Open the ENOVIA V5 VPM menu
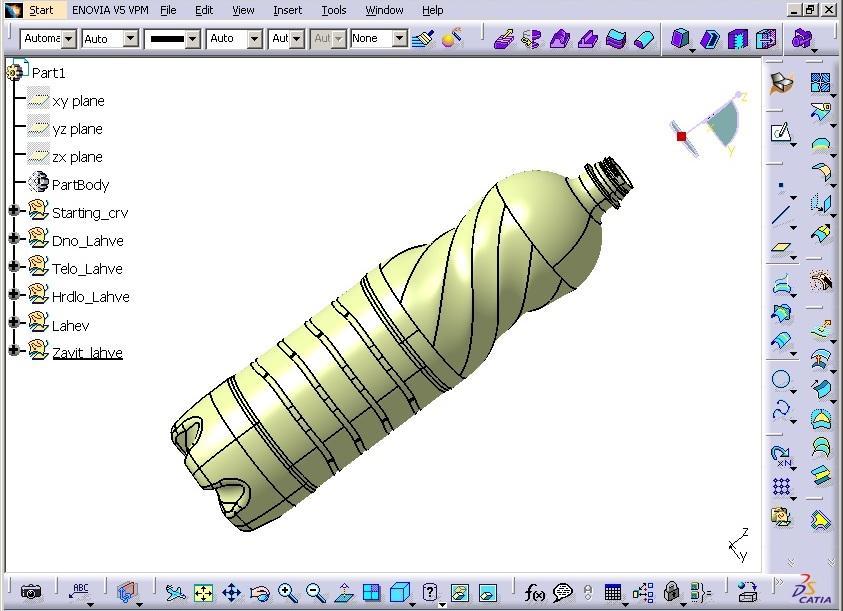Image resolution: width=843 pixels, height=611 pixels. 110,10
